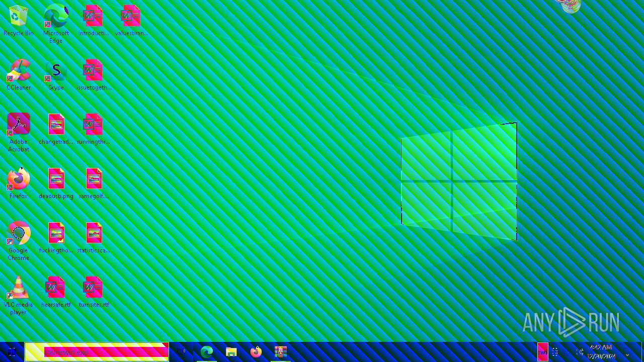Open the taskbar clock and date
The image size is (644, 362).
click(x=601, y=352)
